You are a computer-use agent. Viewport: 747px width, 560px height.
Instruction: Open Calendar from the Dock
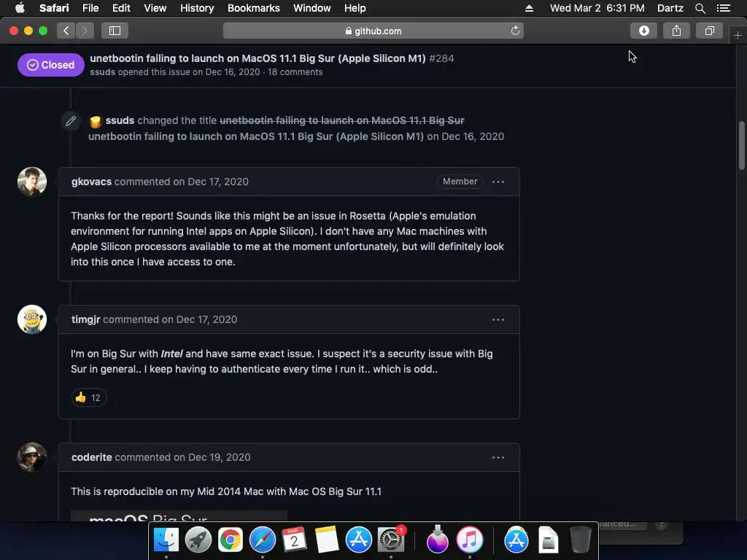click(x=295, y=540)
